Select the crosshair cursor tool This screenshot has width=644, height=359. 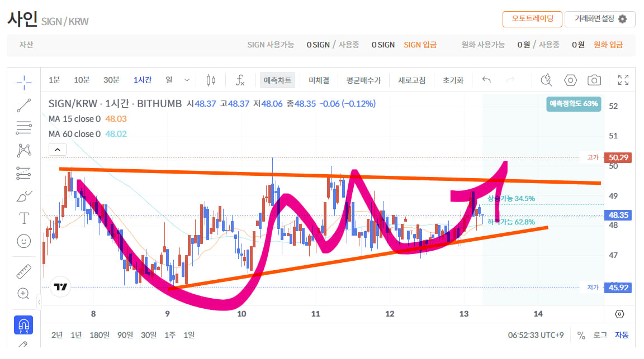pos(24,82)
